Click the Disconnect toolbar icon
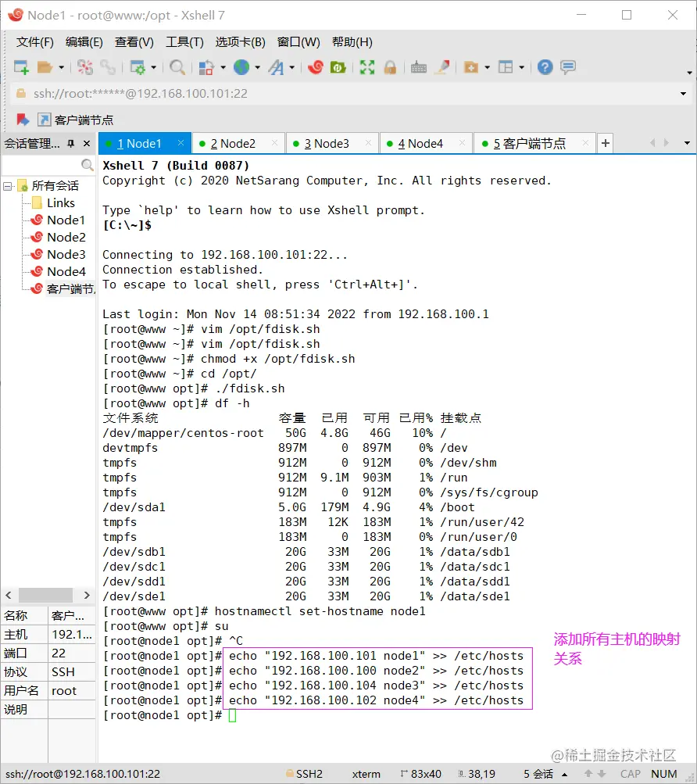 (85, 67)
